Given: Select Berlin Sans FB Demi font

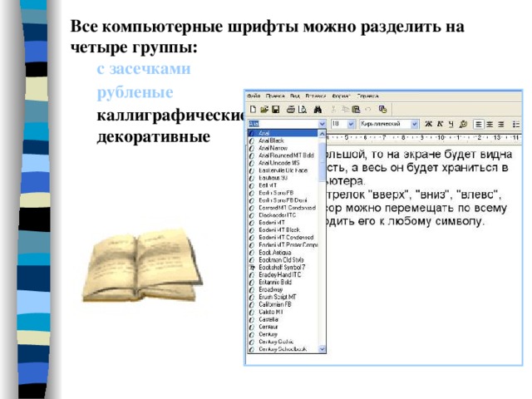Looking at the screenshot, I should point(283,200).
